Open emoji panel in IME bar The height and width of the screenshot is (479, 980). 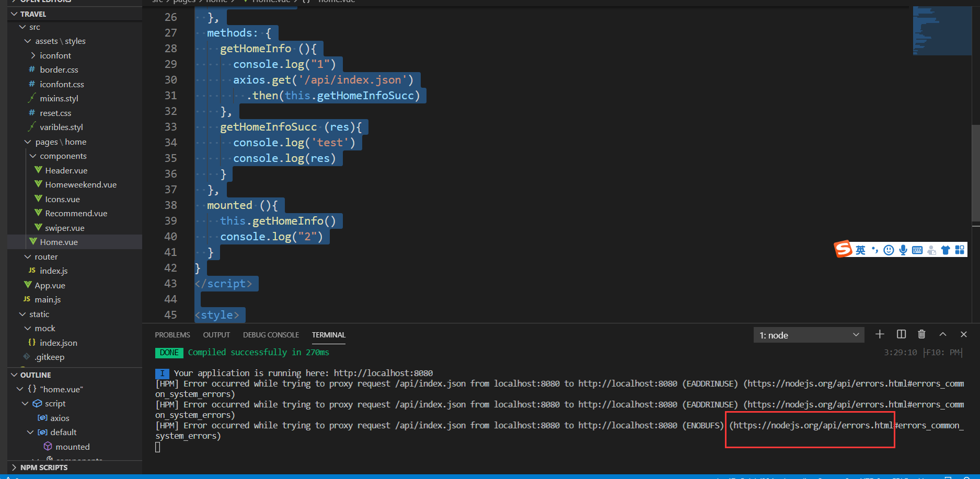889,250
